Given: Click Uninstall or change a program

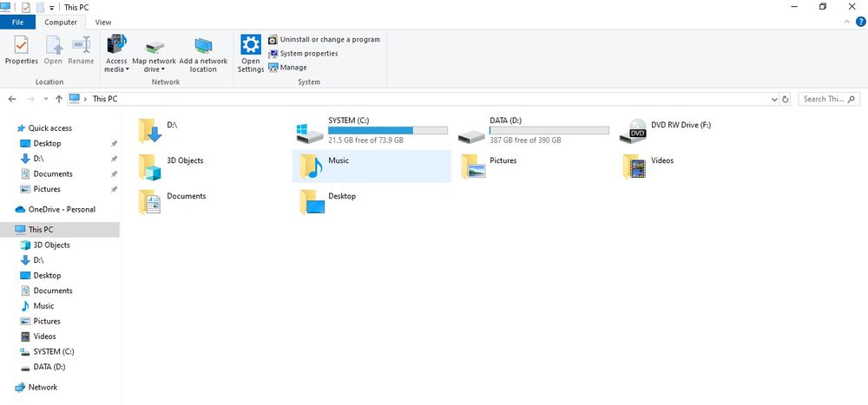Looking at the screenshot, I should point(324,40).
